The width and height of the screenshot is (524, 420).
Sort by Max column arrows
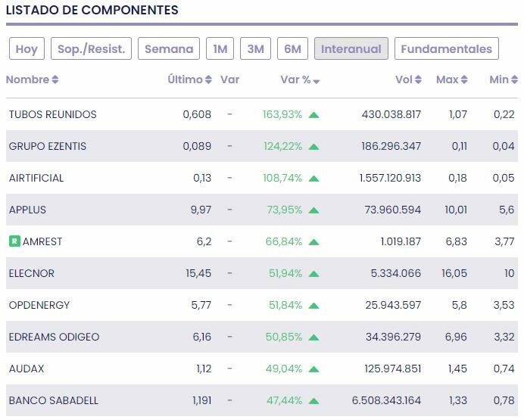464,80
